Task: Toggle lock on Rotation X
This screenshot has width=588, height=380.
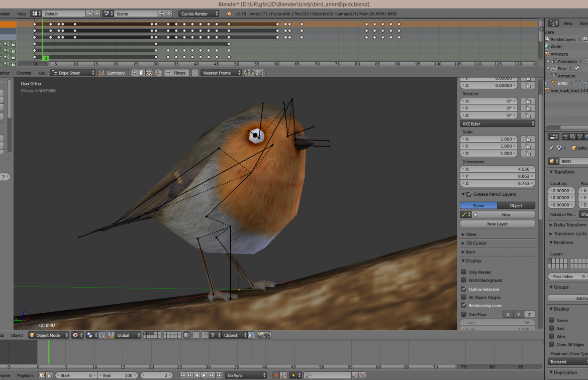Action: (x=528, y=101)
